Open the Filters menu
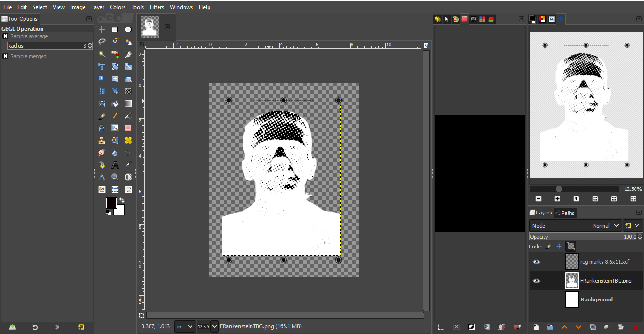Image resolution: width=644 pixels, height=334 pixels. pos(157,7)
